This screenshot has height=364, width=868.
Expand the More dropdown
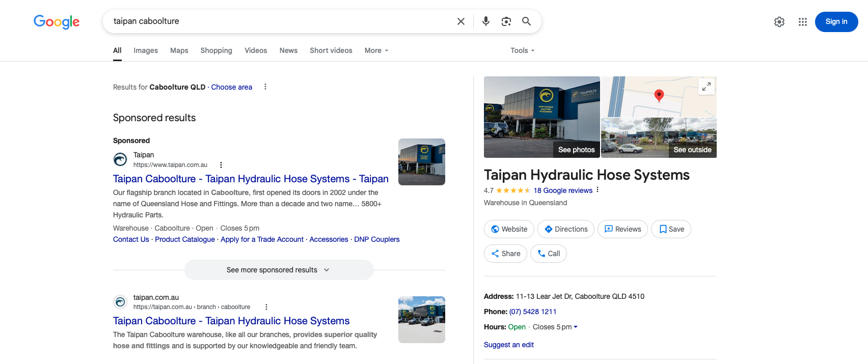pos(376,50)
